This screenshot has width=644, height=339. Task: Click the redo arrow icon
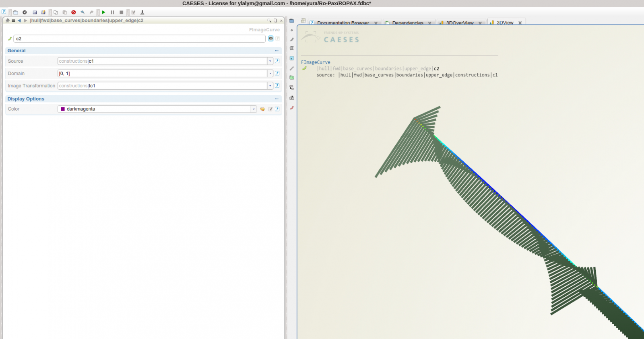pos(91,12)
